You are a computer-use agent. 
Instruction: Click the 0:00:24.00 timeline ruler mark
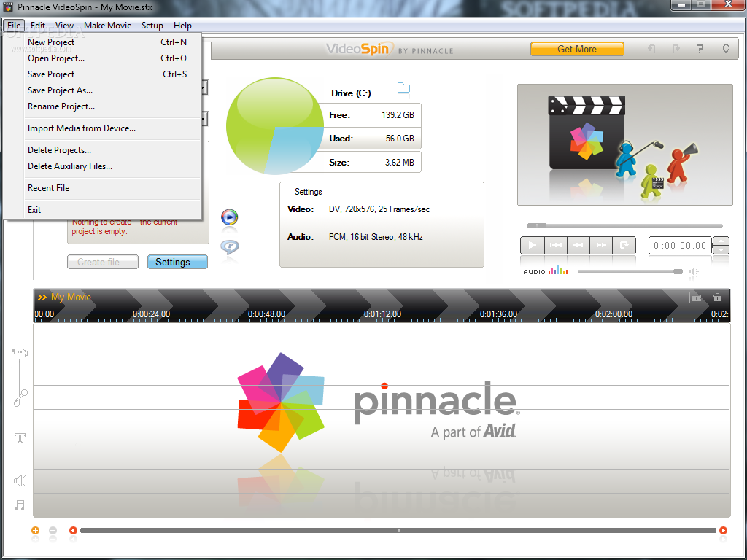pyautogui.click(x=151, y=314)
